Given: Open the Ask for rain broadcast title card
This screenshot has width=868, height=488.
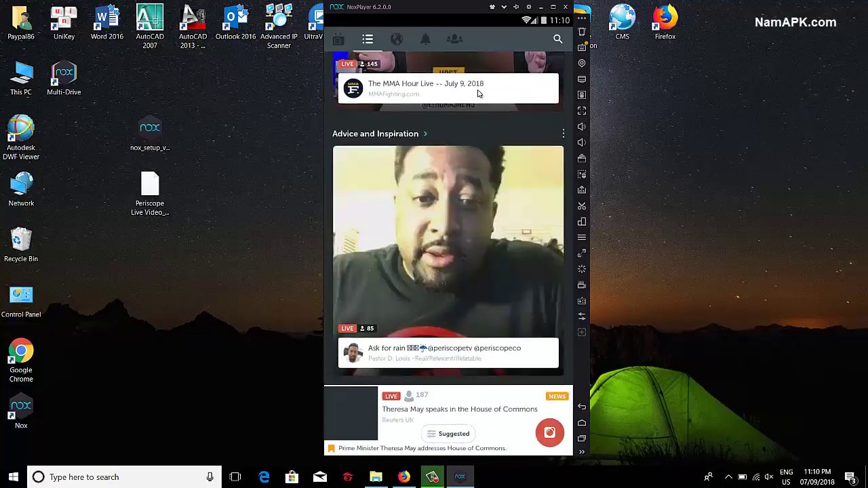Looking at the screenshot, I should point(448,352).
